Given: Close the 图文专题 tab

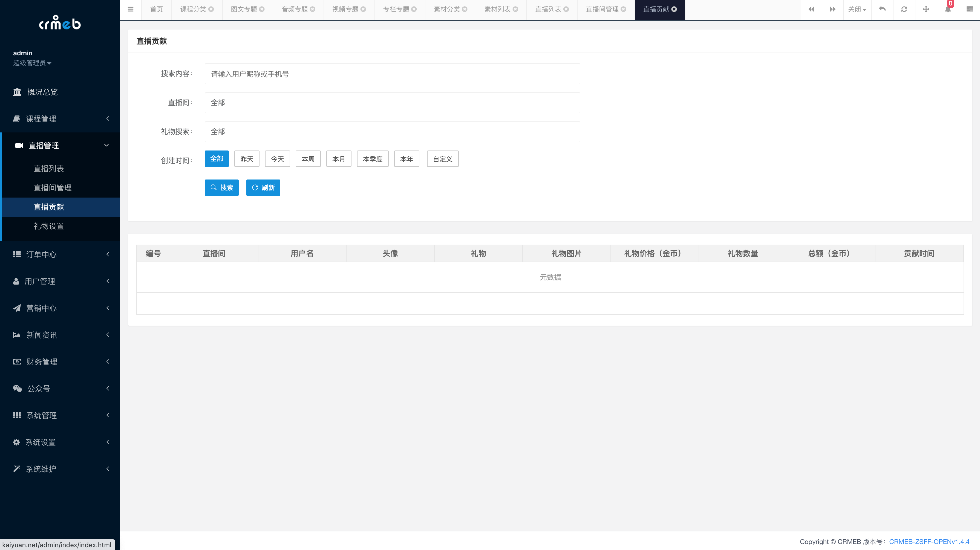Looking at the screenshot, I should 262,9.
